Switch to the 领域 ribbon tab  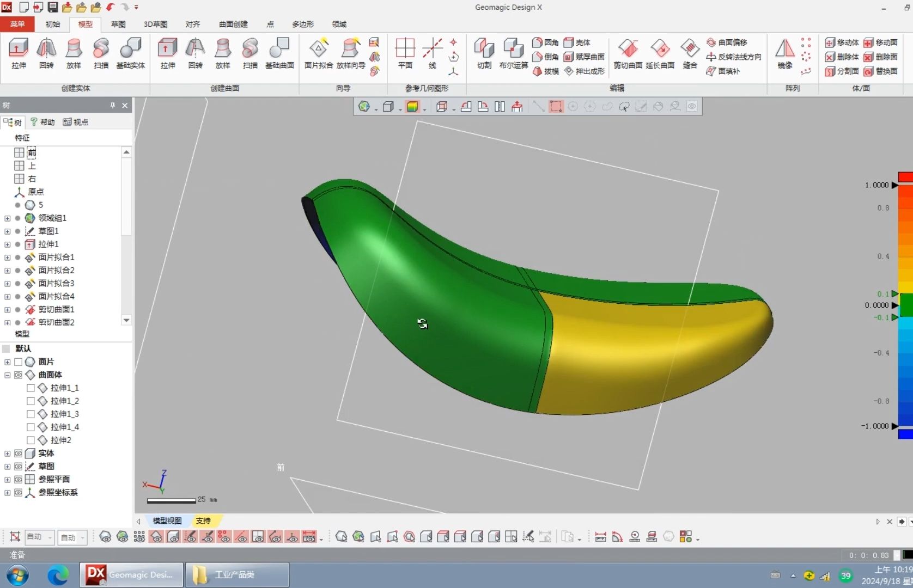339,24
